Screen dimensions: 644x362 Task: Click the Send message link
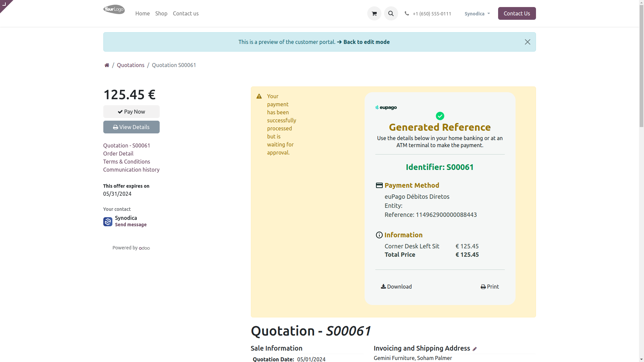pyautogui.click(x=131, y=225)
